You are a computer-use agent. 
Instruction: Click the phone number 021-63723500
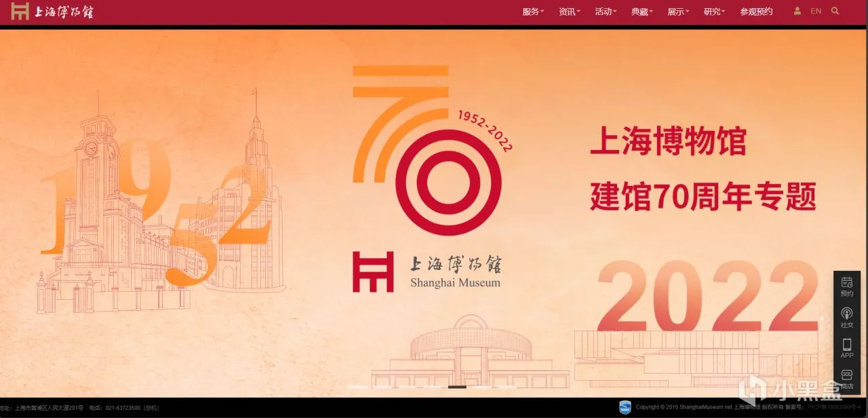coord(123,408)
